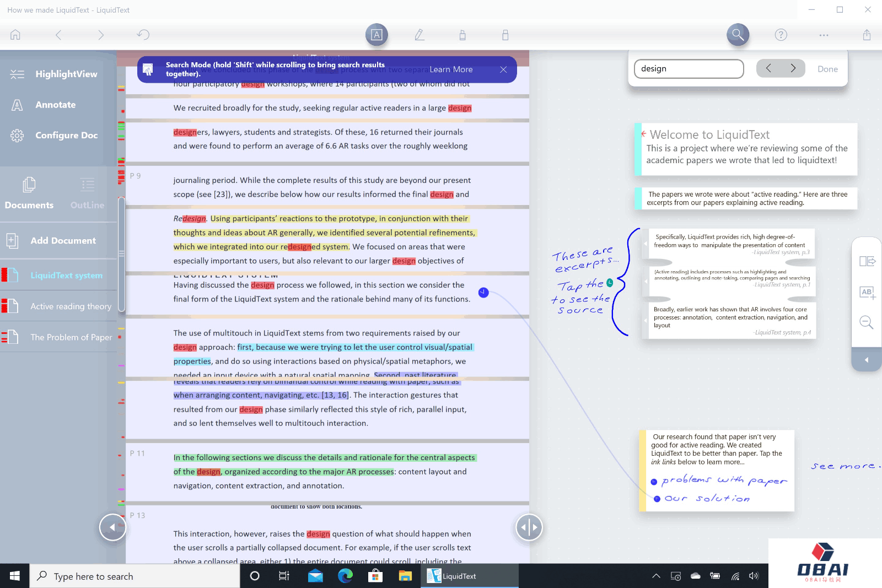Click the Wi-Fi network tray icon
Image resolution: width=882 pixels, height=588 pixels.
tap(735, 576)
